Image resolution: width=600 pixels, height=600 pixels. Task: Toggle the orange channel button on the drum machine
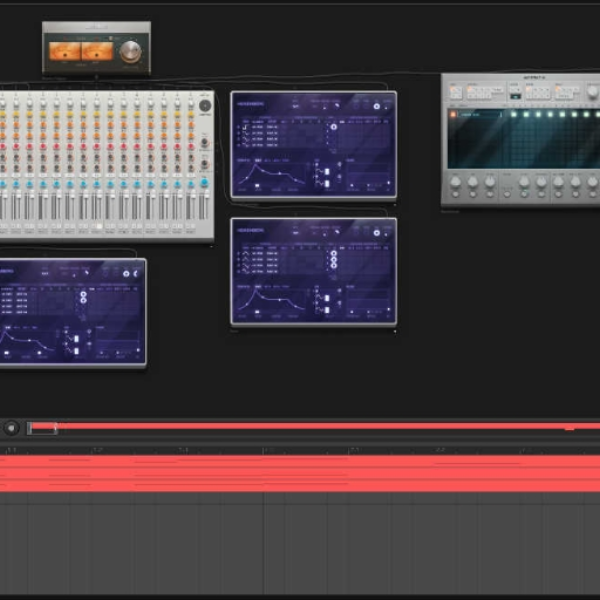click(x=453, y=114)
